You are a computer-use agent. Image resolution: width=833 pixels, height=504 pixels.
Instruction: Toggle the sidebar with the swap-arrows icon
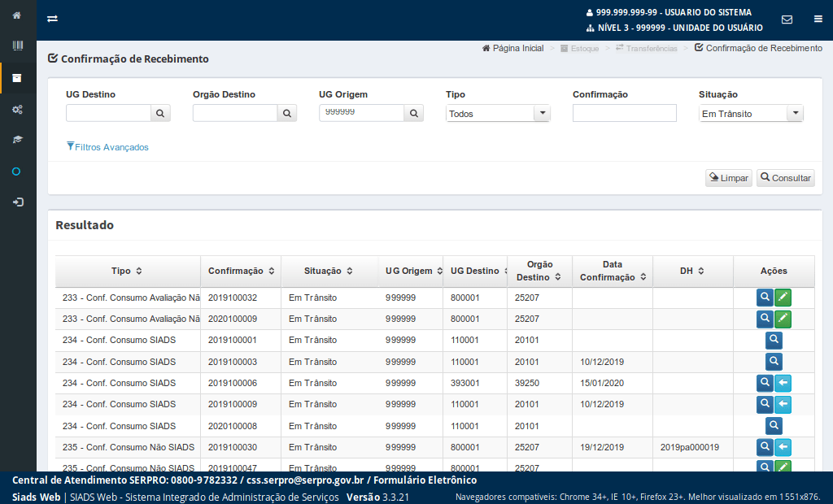52,19
